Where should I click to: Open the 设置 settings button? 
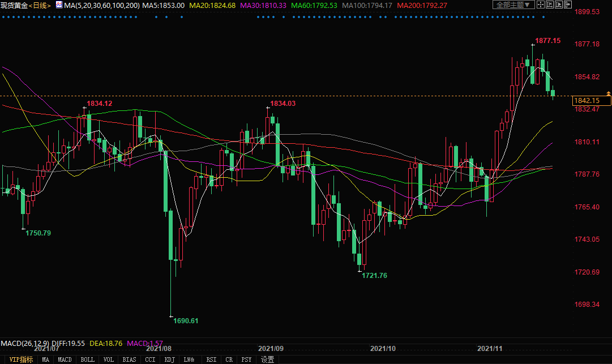coord(267,359)
